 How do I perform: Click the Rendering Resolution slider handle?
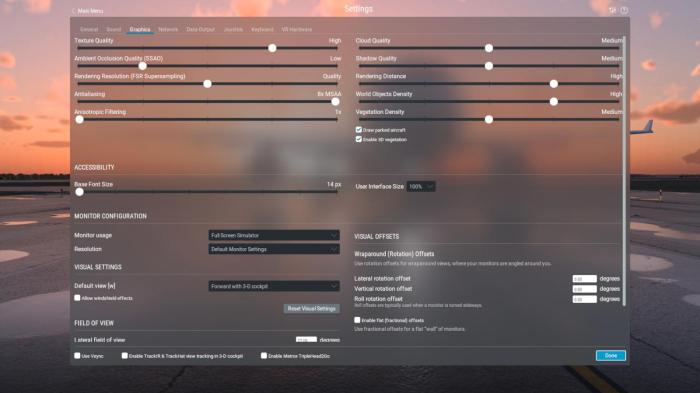tap(207, 84)
